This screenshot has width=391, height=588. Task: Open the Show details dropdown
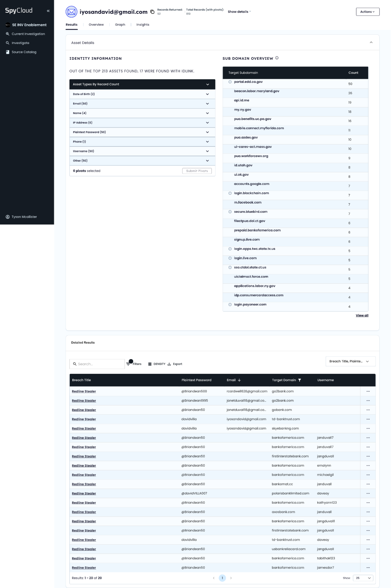[239, 12]
